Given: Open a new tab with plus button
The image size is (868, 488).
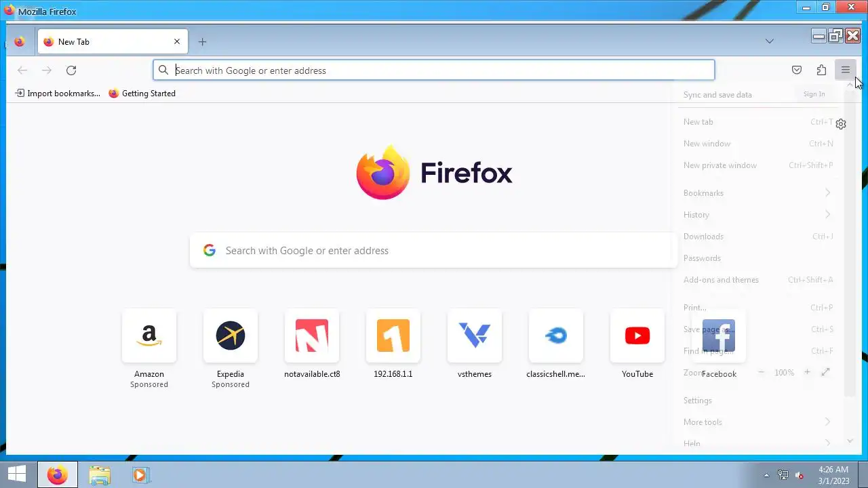Looking at the screenshot, I should 202,41.
